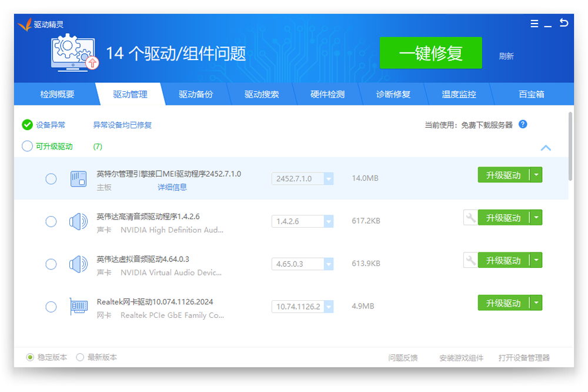The width and height of the screenshot is (588, 392).
Task: Click 打开设备管理器 at the bottom
Action: click(x=524, y=358)
